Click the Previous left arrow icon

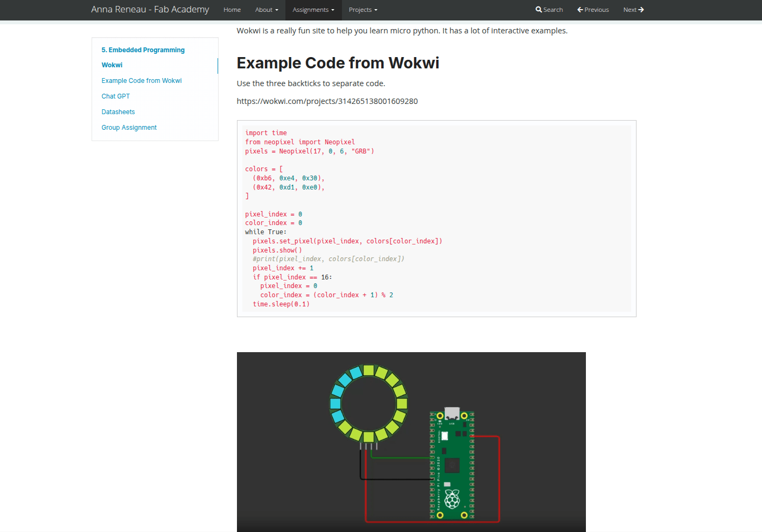click(580, 10)
